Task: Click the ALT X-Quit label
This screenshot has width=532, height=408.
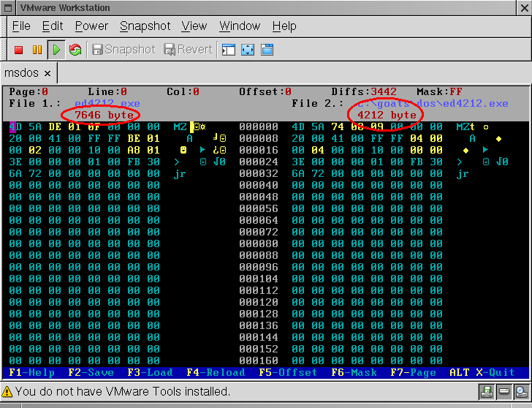Action: click(x=482, y=372)
